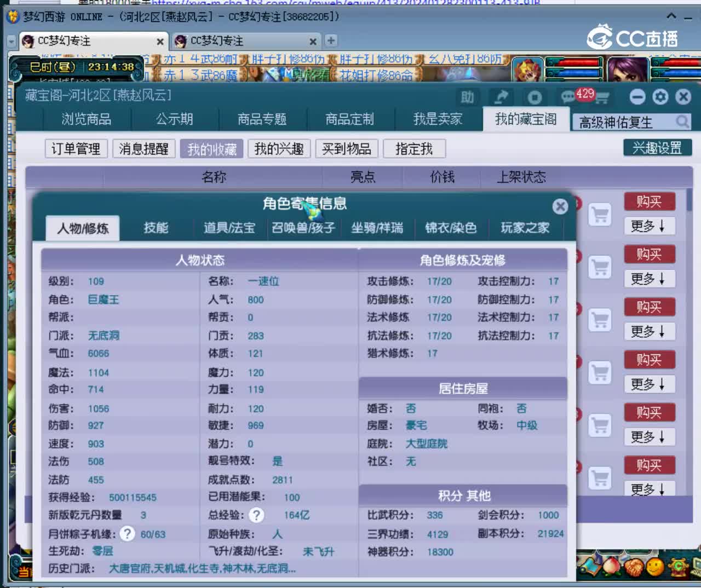Click the 名称 column header
The height and width of the screenshot is (588, 701).
click(x=214, y=177)
